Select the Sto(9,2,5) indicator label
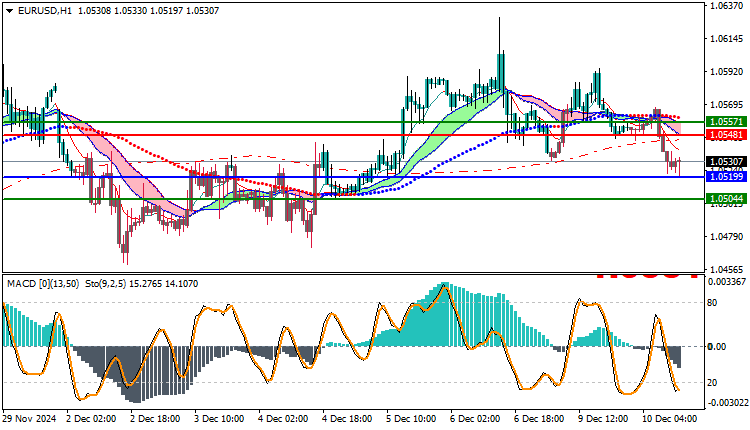The width and height of the screenshot is (750, 430). point(105,284)
